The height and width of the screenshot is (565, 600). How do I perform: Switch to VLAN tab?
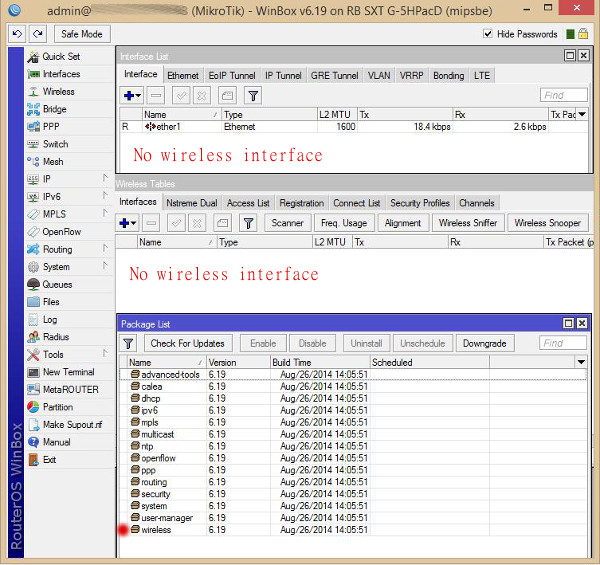tap(379, 76)
